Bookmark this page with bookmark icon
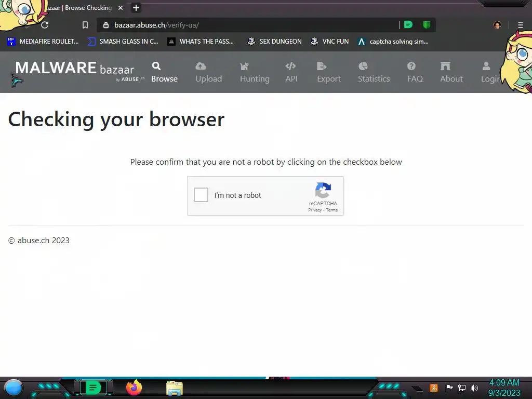This screenshot has height=399, width=532. pos(85,25)
